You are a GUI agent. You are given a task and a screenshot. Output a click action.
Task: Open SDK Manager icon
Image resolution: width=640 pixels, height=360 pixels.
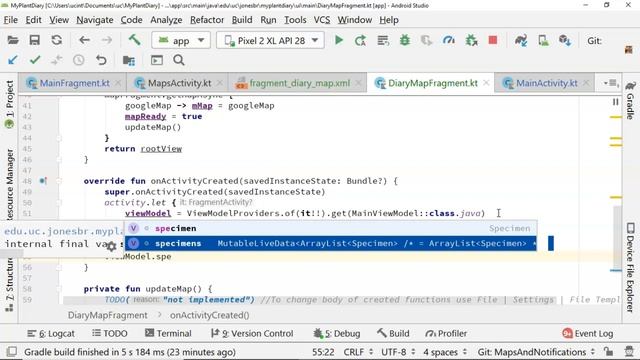(565, 40)
